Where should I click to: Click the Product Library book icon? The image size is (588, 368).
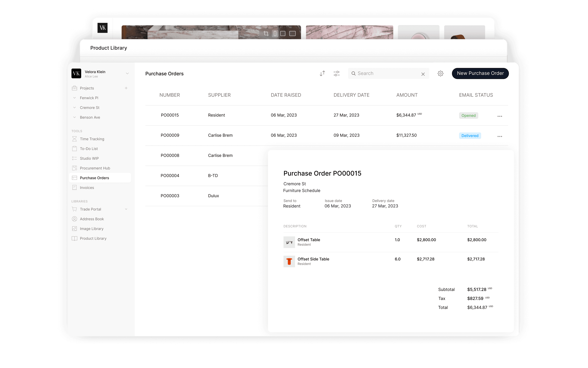pos(74,239)
